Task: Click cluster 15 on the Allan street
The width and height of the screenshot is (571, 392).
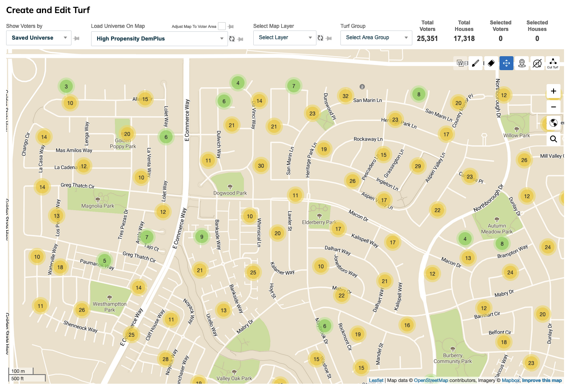Action: click(x=145, y=99)
